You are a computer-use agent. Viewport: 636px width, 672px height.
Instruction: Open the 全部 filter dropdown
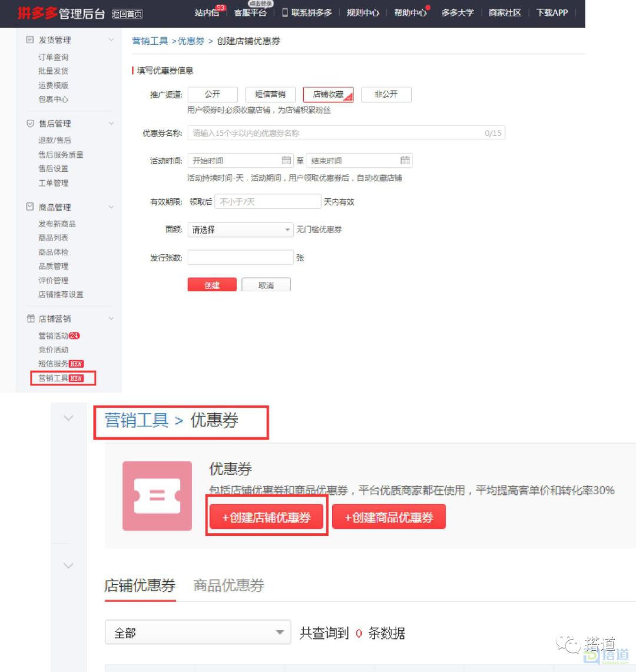198,632
